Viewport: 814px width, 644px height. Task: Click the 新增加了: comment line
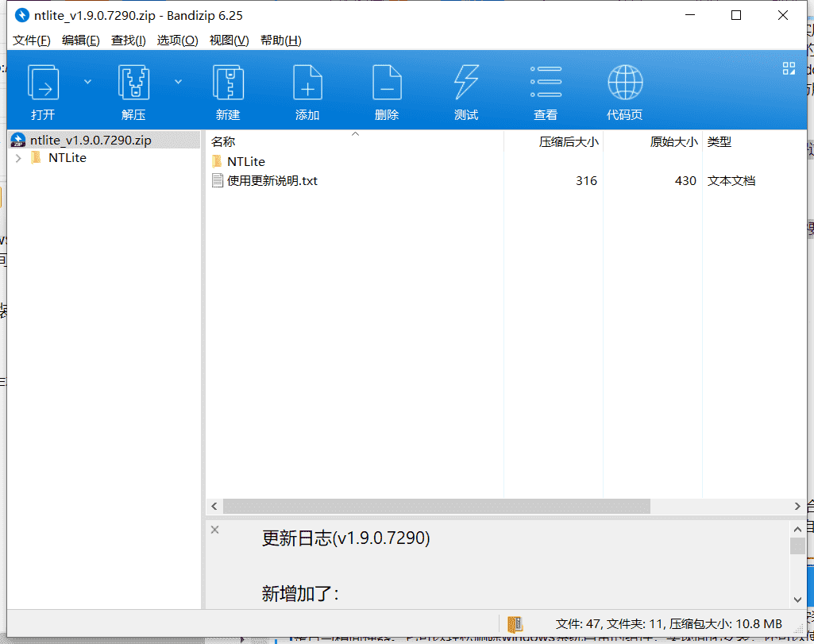point(300,593)
